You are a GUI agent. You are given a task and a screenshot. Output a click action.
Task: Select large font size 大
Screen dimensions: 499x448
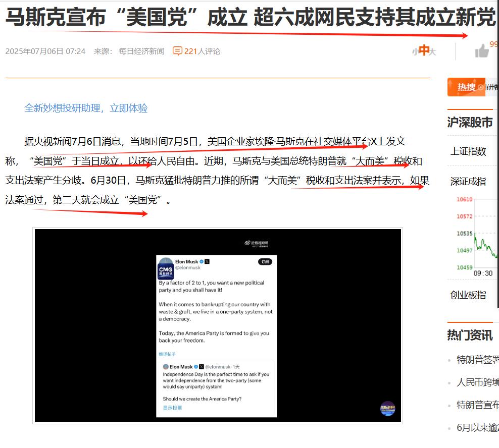(432, 51)
